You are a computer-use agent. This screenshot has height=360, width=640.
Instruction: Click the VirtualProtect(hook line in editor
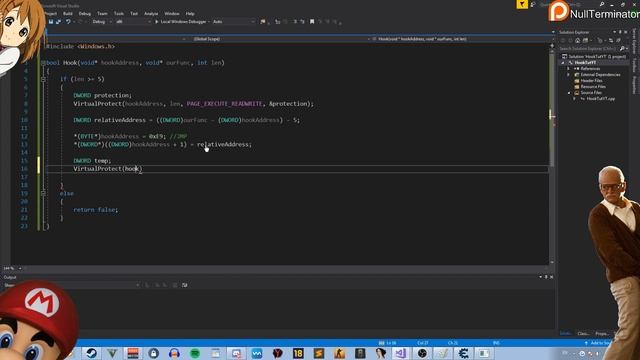click(107, 169)
